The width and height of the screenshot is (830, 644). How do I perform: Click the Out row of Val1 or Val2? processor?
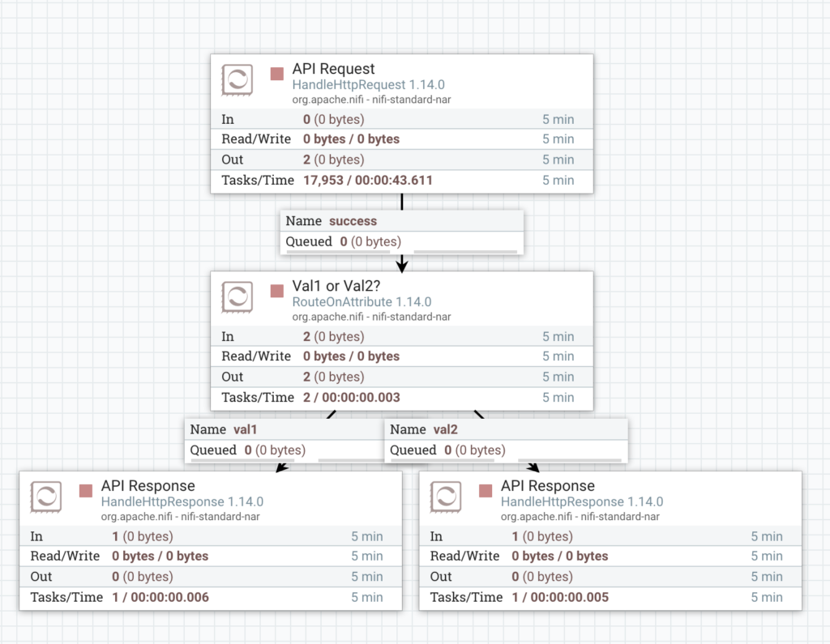[x=401, y=377]
